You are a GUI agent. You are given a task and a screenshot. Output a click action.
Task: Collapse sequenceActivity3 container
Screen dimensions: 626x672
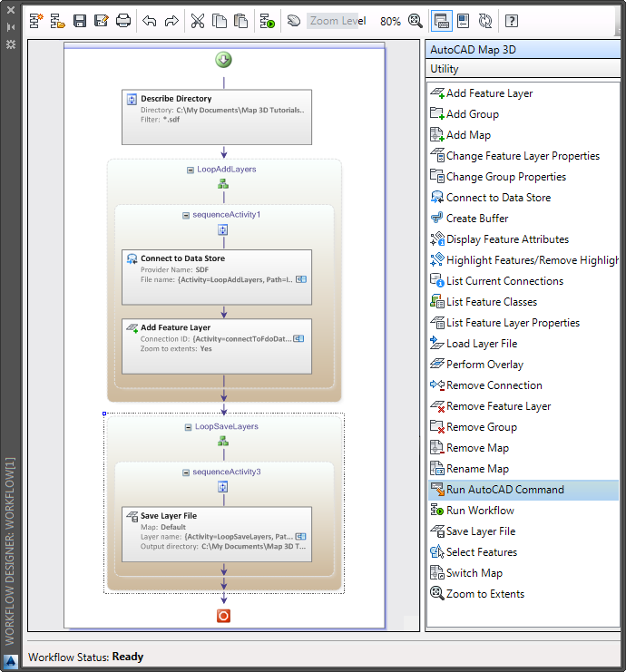[186, 472]
